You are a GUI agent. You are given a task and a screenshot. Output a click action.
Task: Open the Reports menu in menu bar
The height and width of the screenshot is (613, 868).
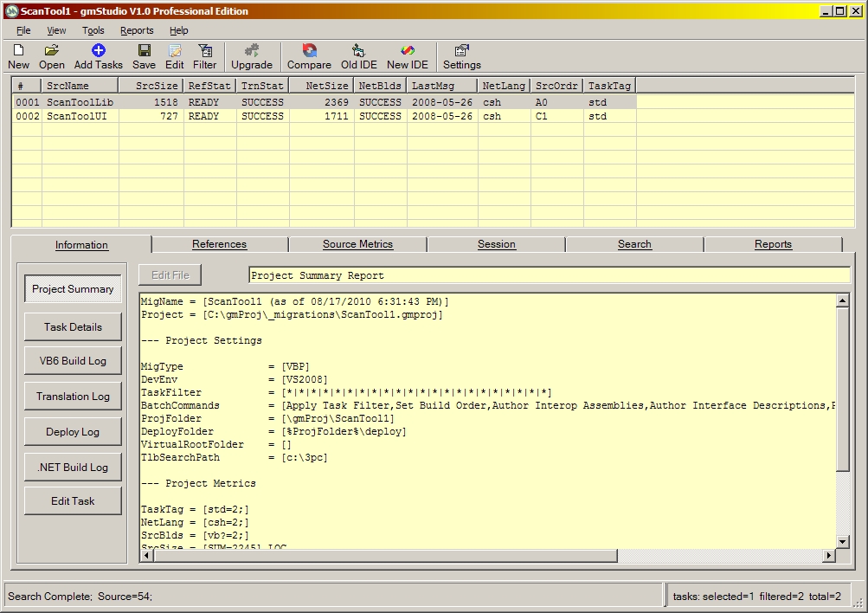pyautogui.click(x=137, y=30)
